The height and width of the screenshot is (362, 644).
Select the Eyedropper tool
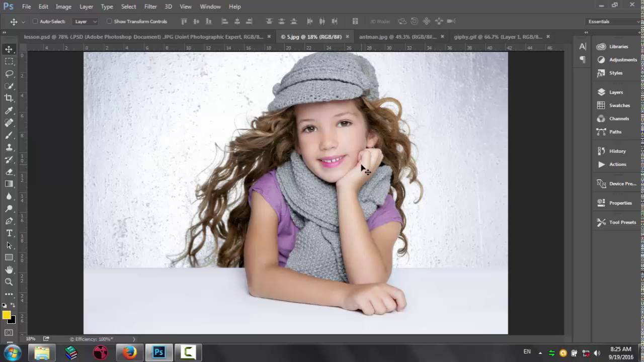pos(9,111)
